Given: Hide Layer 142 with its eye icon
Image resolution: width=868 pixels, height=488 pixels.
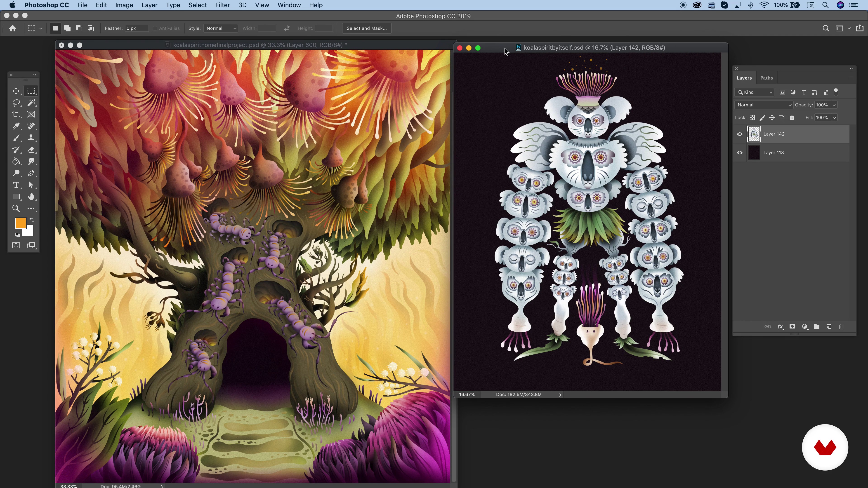Looking at the screenshot, I should coord(740,134).
